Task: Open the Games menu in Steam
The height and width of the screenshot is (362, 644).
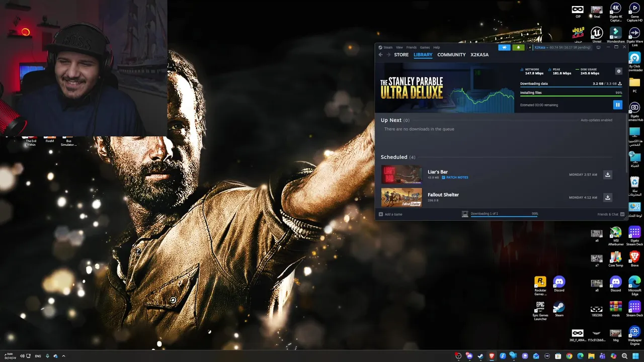Action: point(425,47)
